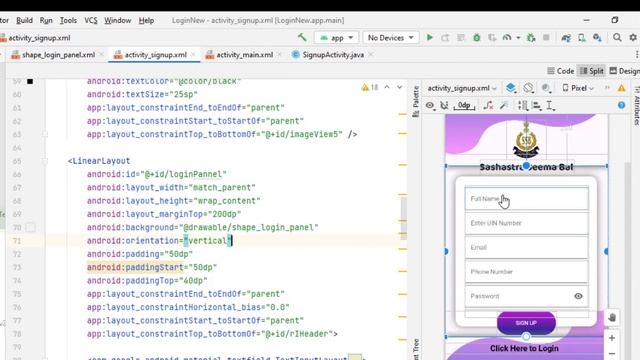Open the Window menu
Image resolution: width=640 pixels, height=360 pixels.
tap(118, 20)
